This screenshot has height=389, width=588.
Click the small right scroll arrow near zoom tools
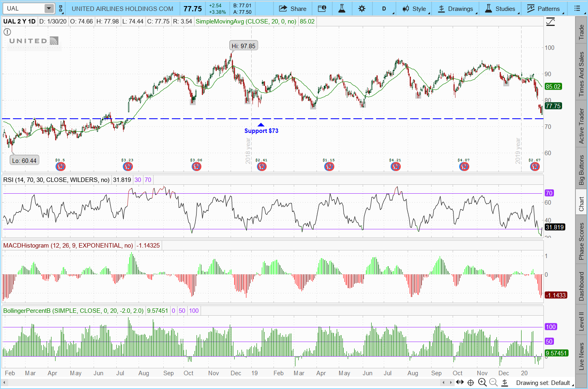pos(451,383)
